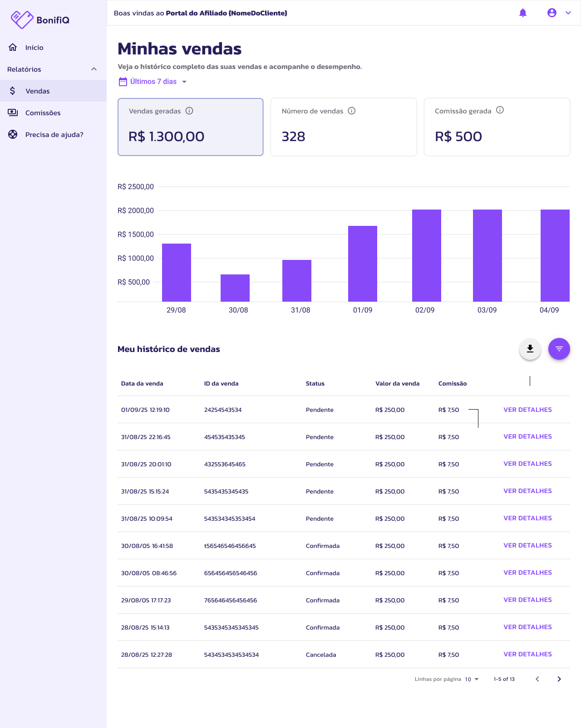View details for sale 24254543534

(527, 410)
